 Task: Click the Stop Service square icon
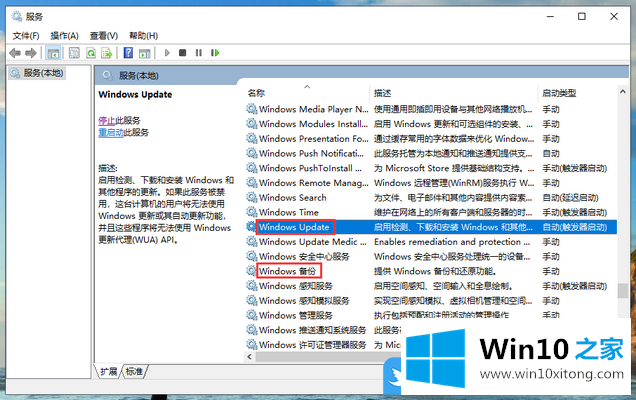tap(183, 53)
